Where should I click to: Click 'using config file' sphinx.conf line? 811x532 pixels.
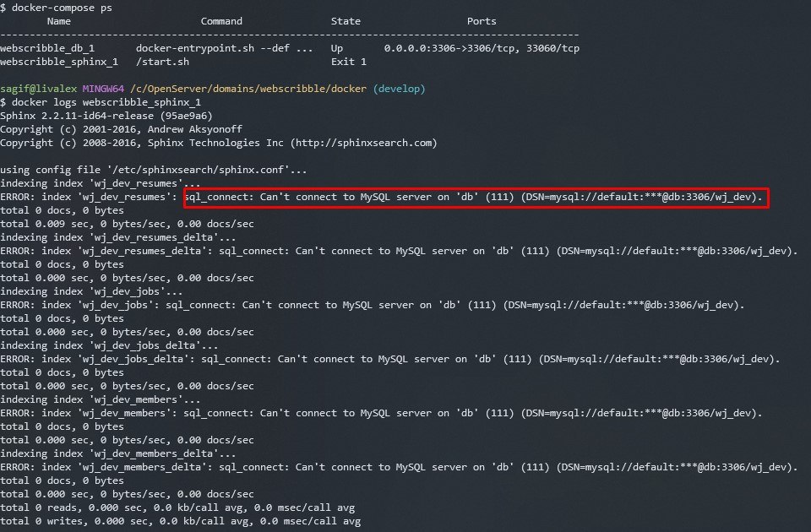coord(154,170)
